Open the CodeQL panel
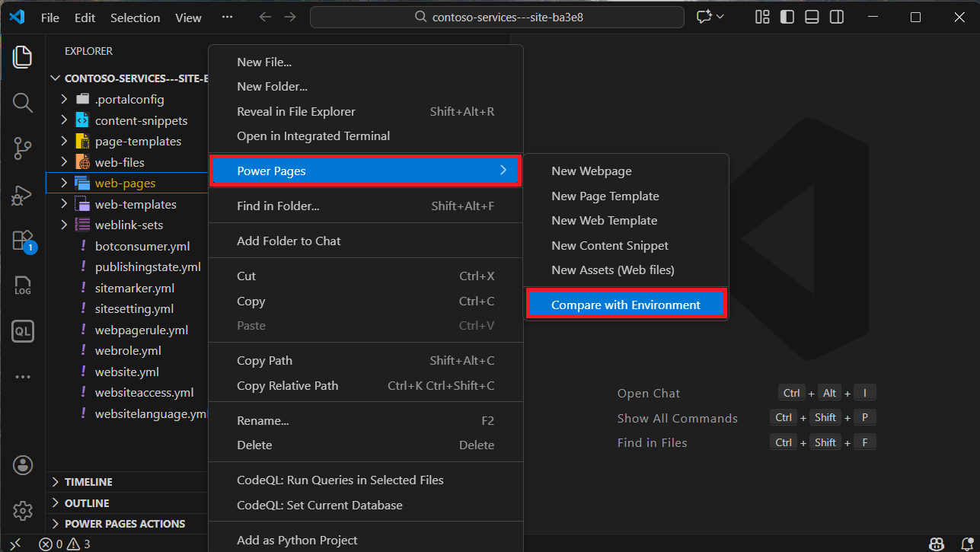Viewport: 980px width, 552px height. [x=22, y=331]
